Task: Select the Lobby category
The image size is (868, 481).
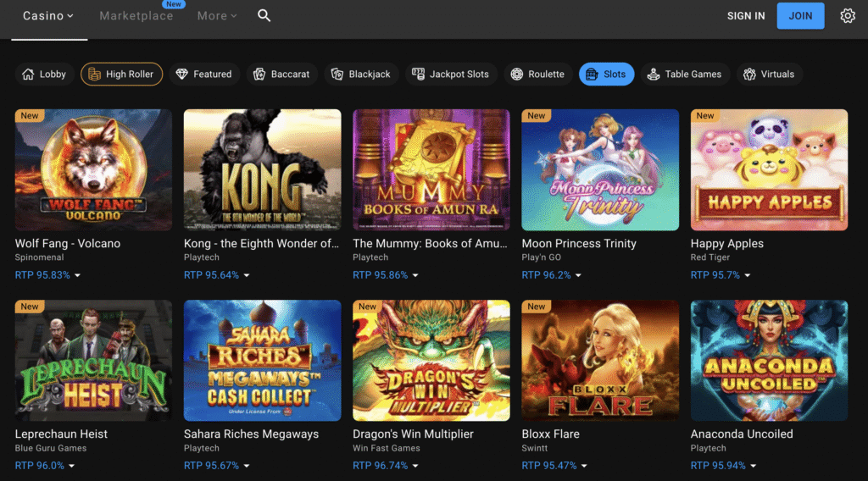Action: point(44,74)
